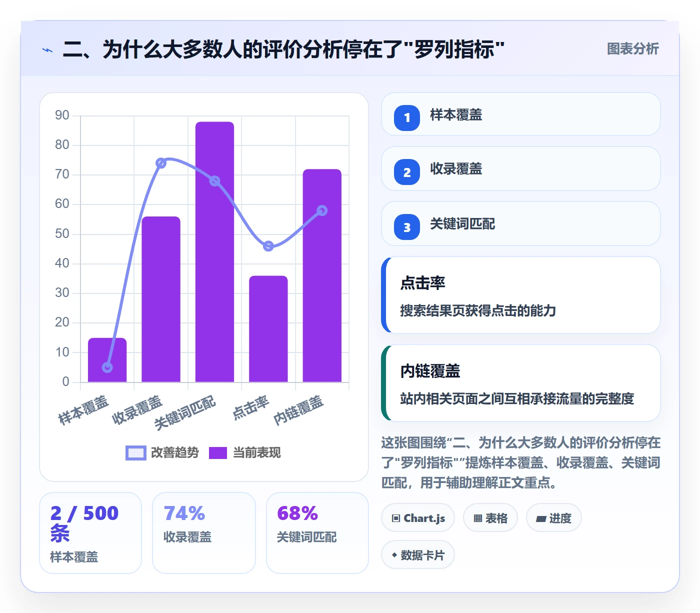Viewport: 700px width, 613px height.
Task: Click the grid icon inside the 表格 tag
Action: tap(478, 518)
